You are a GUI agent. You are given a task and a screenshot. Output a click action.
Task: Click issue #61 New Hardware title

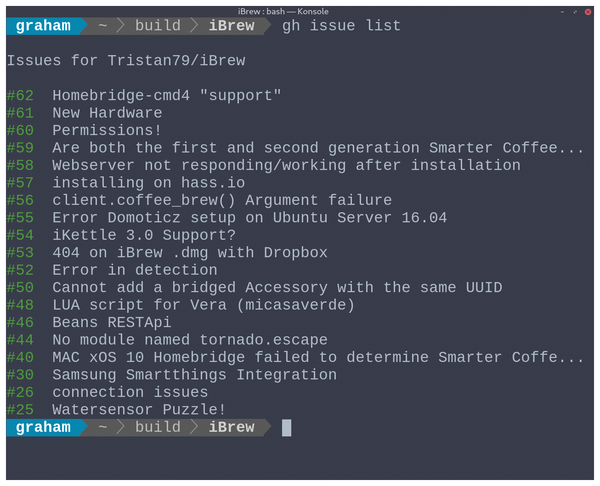click(107, 113)
